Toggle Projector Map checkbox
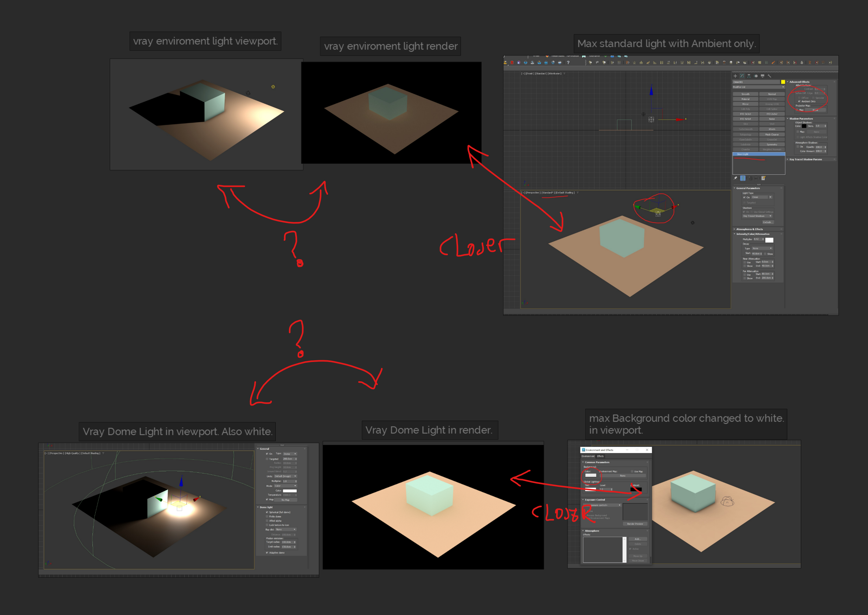 pyautogui.click(x=797, y=110)
